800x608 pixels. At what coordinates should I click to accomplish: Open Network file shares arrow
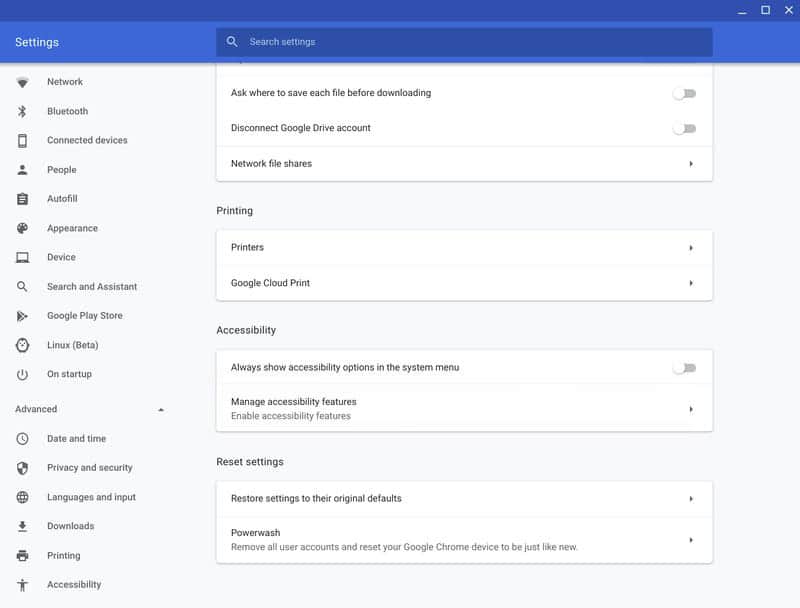click(691, 164)
